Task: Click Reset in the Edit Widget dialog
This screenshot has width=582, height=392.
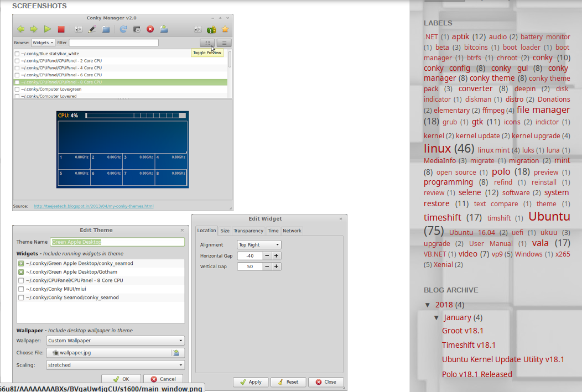Action: pos(288,382)
